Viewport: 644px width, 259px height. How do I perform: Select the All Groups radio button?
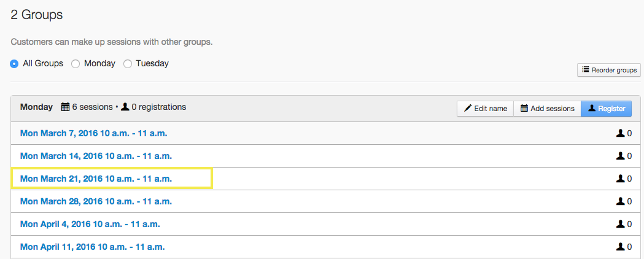(14, 64)
